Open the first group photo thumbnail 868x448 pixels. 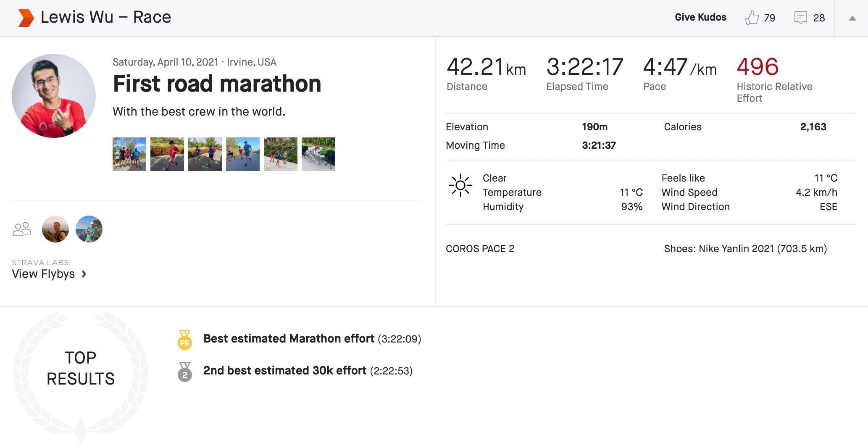pyautogui.click(x=129, y=154)
